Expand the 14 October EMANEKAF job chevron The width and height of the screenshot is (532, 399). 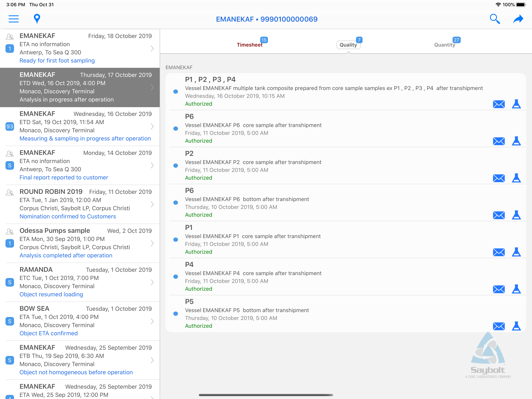pyautogui.click(x=152, y=166)
